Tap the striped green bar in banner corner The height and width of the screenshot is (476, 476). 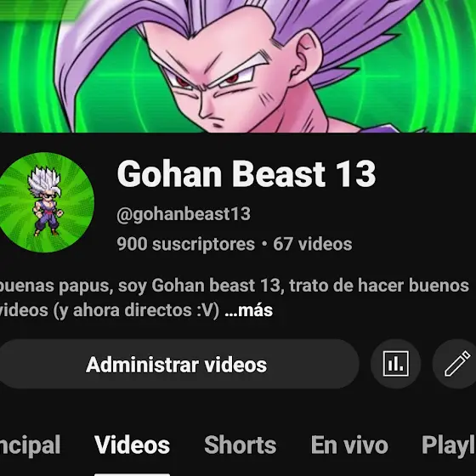[37, 10]
